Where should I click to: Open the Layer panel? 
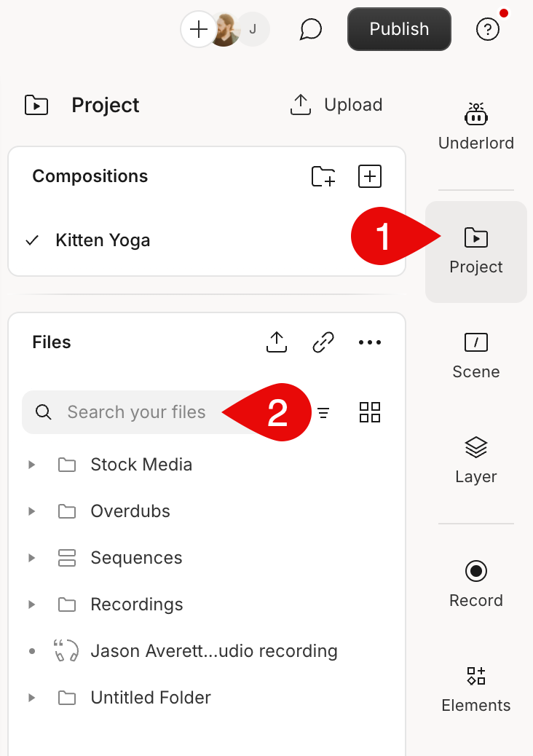[476, 460]
